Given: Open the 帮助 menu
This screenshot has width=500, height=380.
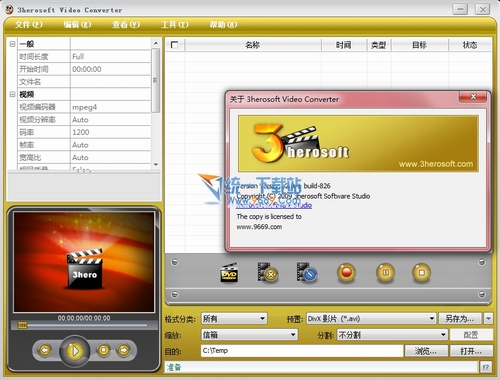Looking at the screenshot, I should 223,24.
